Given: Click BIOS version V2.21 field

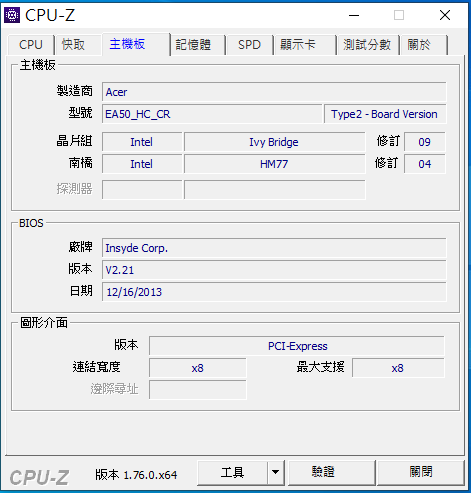Looking at the screenshot, I should pos(274,270).
